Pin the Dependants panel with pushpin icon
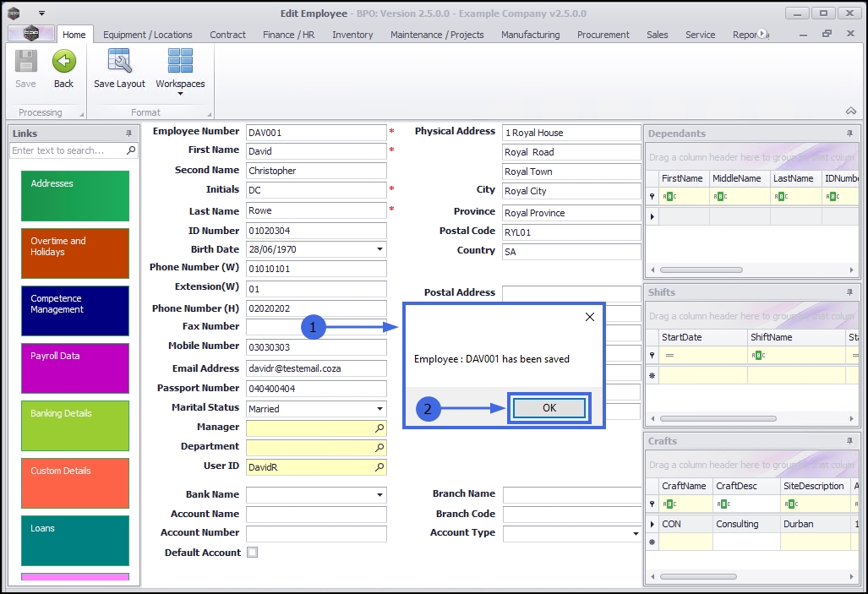The width and height of the screenshot is (868, 594). (x=850, y=134)
